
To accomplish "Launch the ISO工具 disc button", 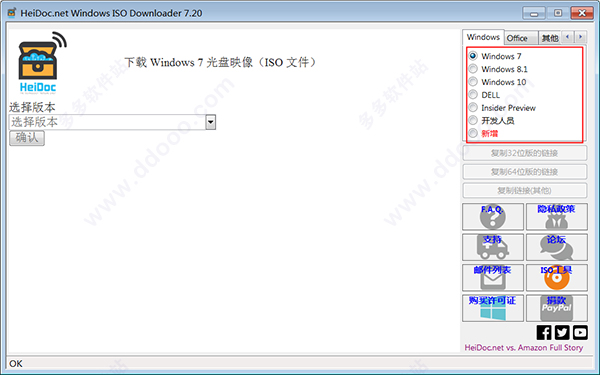I will coord(557,277).
